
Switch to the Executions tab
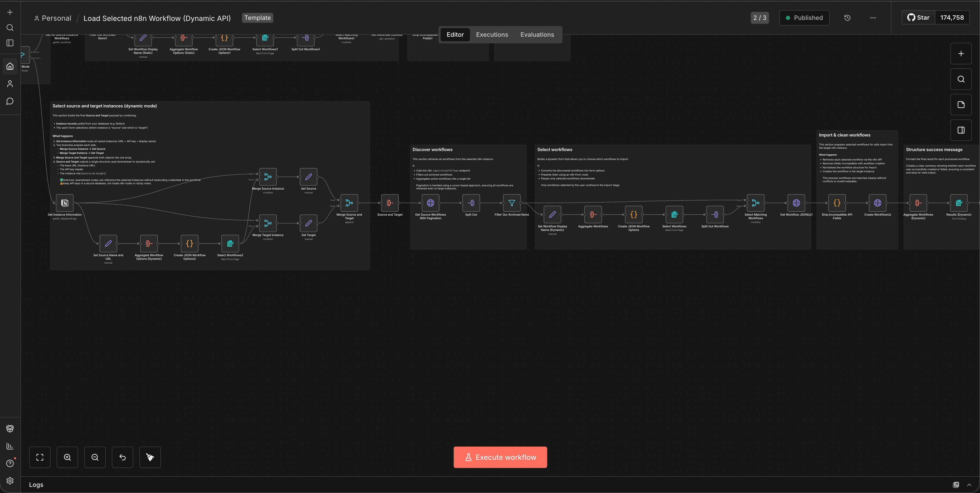click(492, 34)
